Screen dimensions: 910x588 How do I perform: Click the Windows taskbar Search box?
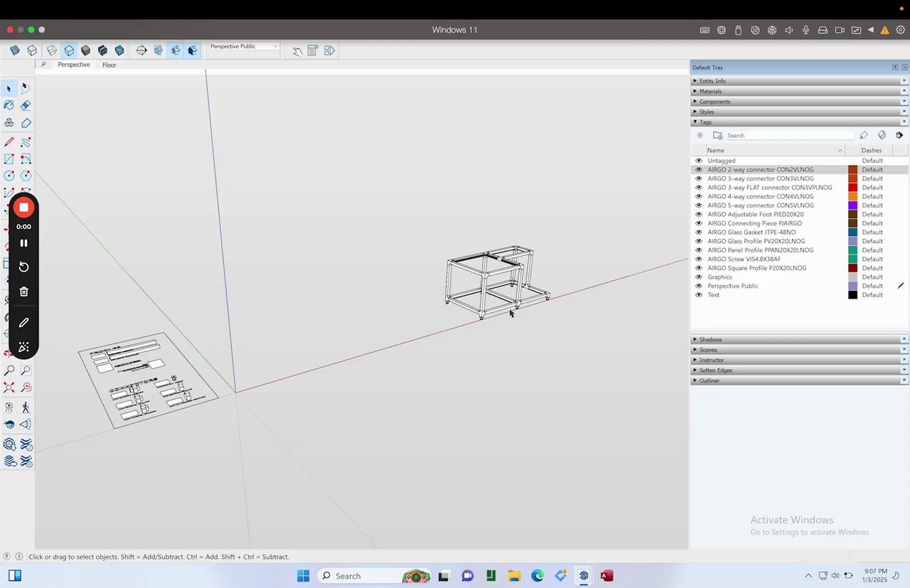point(373,576)
